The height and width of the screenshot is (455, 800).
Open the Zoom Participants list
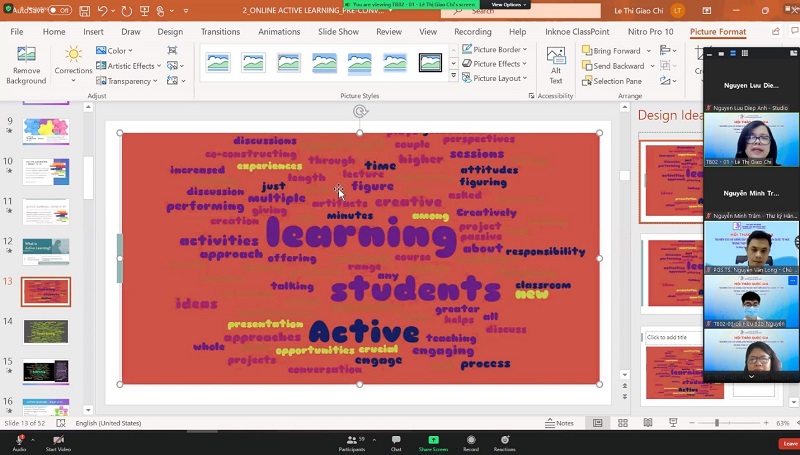point(351,440)
